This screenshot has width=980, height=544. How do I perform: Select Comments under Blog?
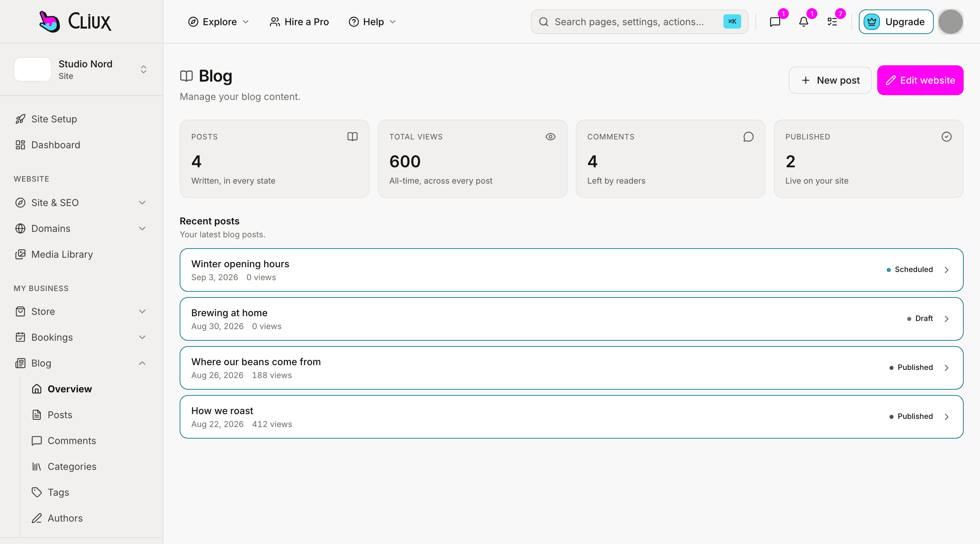click(91, 441)
